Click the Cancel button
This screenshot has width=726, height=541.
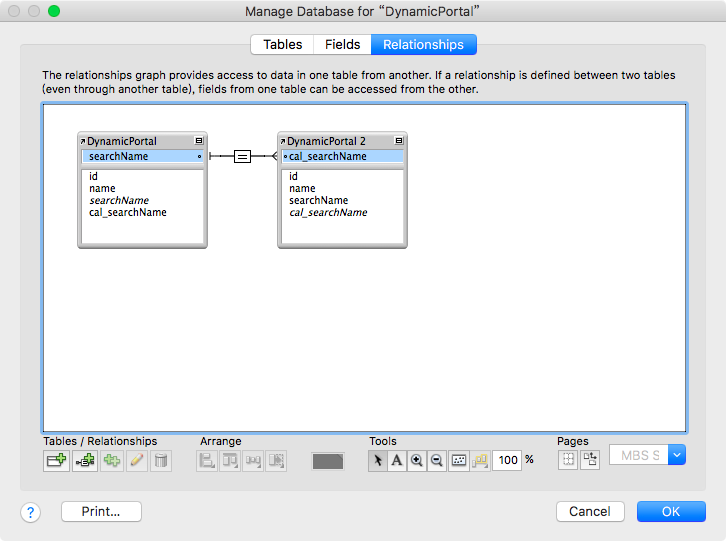pos(590,511)
